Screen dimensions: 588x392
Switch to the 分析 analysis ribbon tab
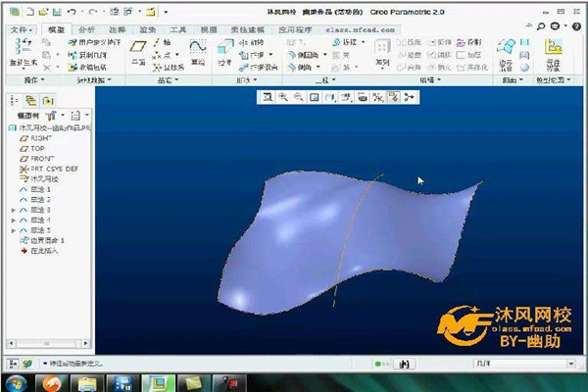[86, 30]
